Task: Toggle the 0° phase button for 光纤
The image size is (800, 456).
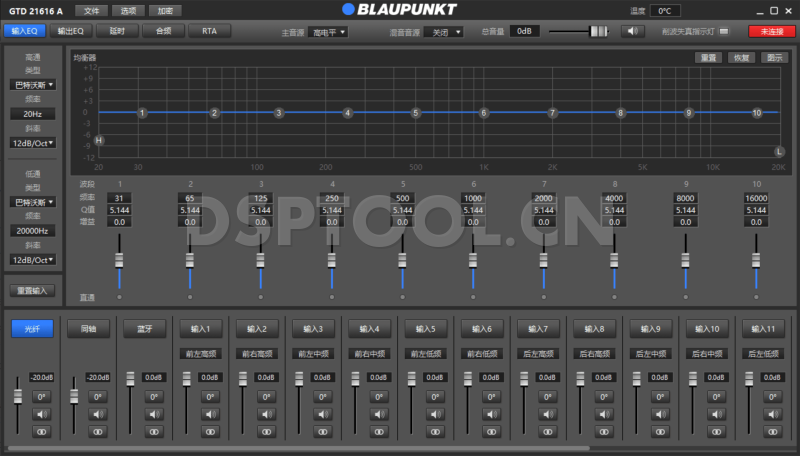Action: tap(41, 397)
